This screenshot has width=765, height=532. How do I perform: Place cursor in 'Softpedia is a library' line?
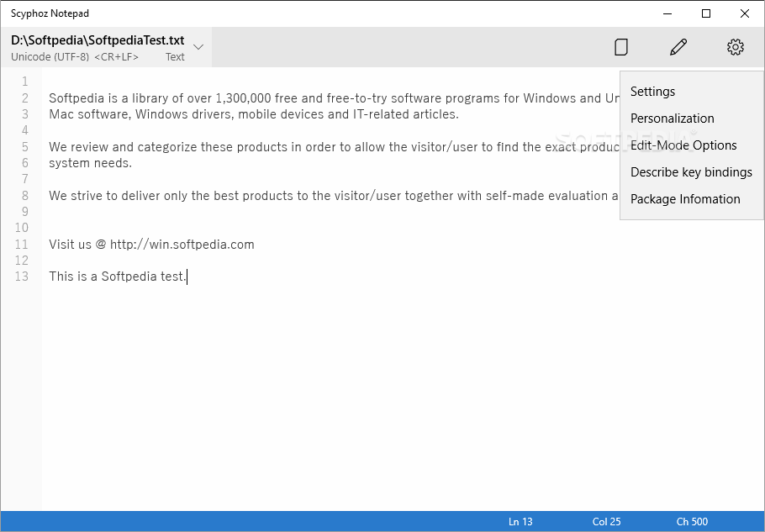[x=335, y=98]
